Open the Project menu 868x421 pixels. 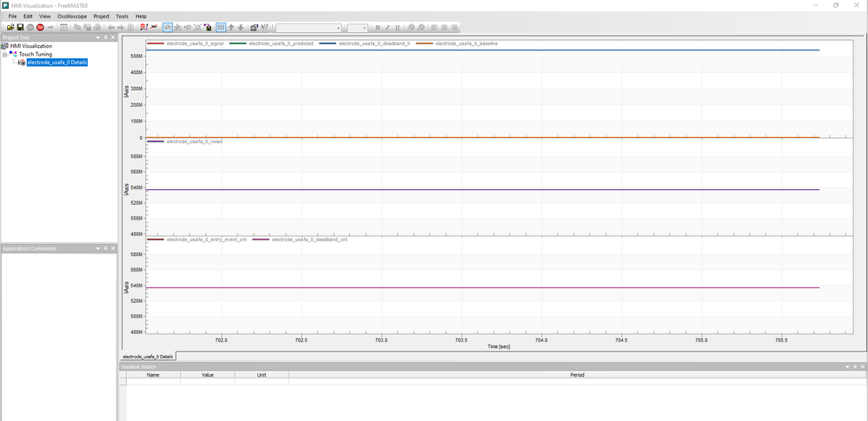pos(102,16)
